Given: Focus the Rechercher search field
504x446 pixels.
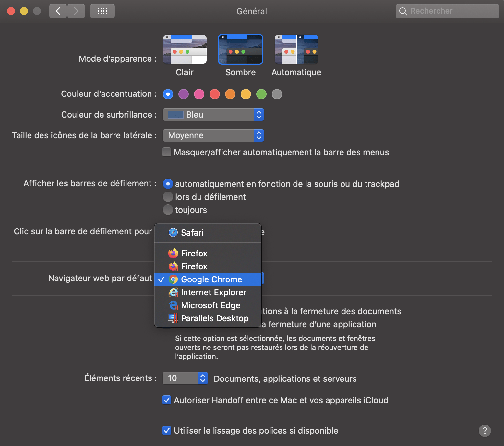Looking at the screenshot, I should click(x=447, y=11).
